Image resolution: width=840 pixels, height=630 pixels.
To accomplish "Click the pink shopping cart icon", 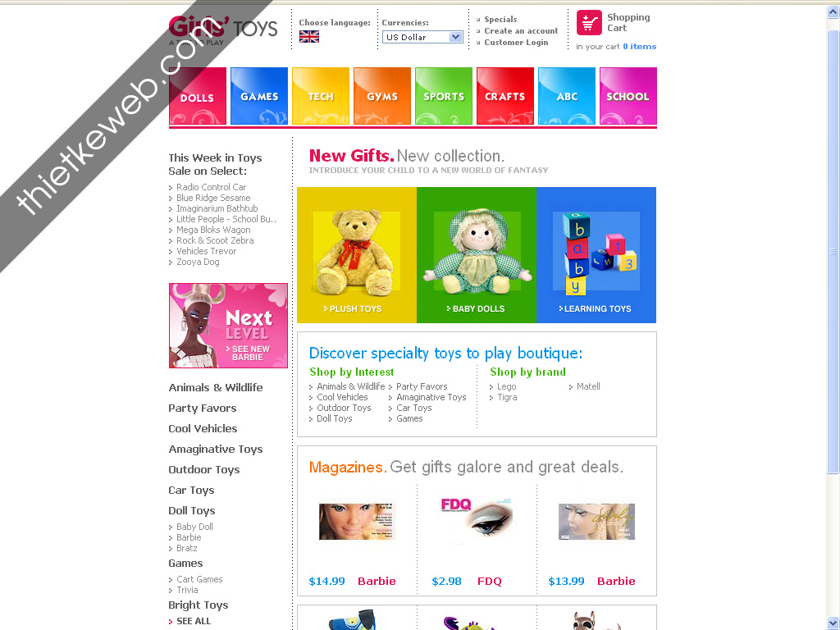I will tap(589, 22).
